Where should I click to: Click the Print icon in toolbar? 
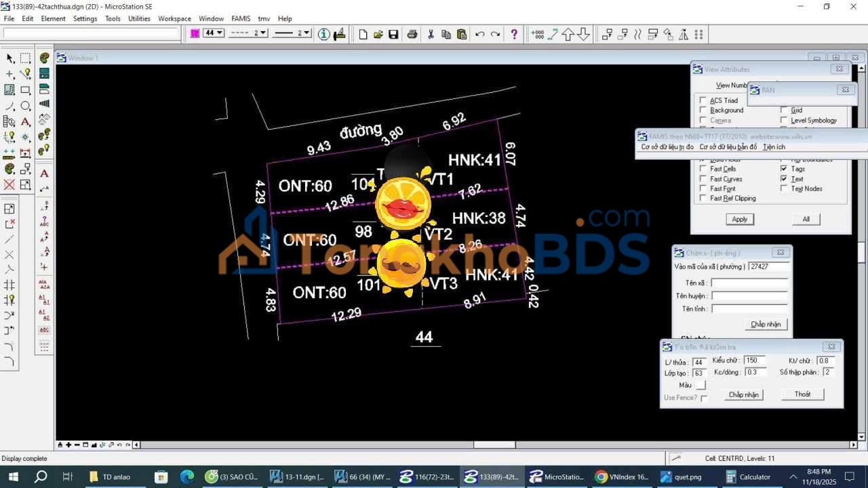pos(412,34)
